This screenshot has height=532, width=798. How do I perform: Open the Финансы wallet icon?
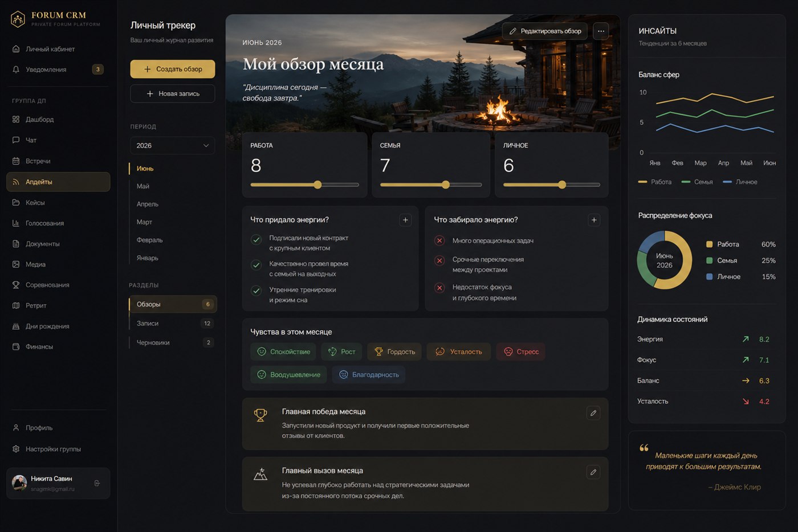pyautogui.click(x=16, y=347)
